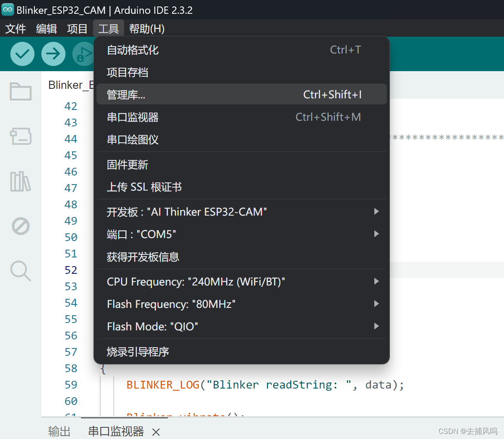Select 上传 SSL 根证书 menu entry
Image resolution: width=504 pixels, height=439 pixels.
[x=241, y=187]
